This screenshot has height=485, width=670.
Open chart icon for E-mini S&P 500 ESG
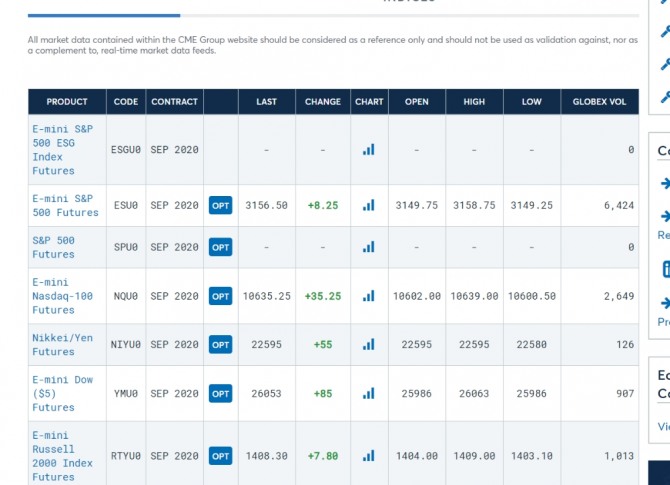point(369,150)
